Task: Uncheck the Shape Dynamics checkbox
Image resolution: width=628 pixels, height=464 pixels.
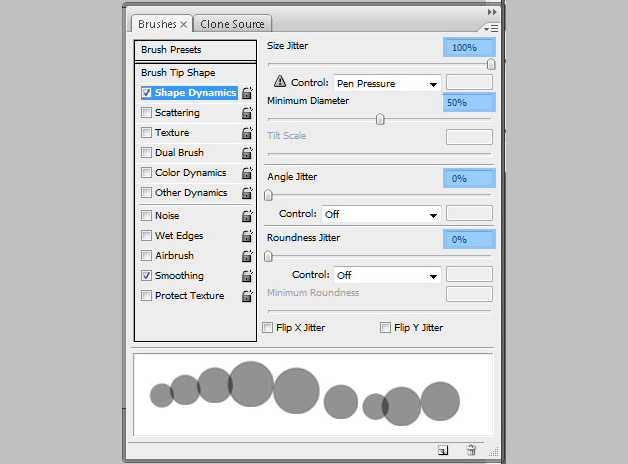Action: [147, 92]
